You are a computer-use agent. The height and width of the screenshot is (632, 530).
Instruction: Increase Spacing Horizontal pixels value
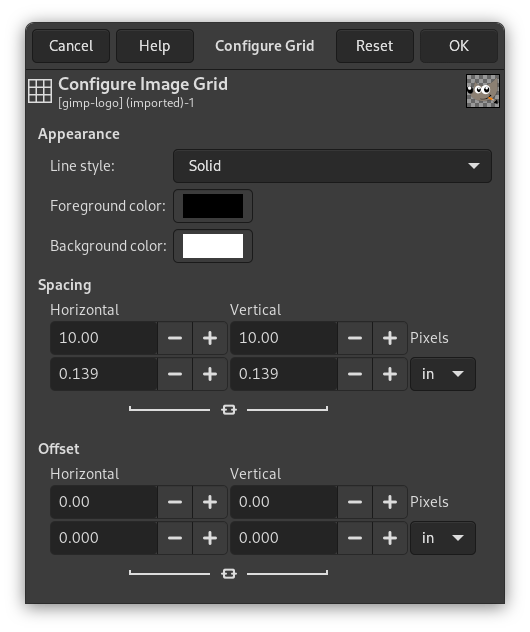point(210,338)
